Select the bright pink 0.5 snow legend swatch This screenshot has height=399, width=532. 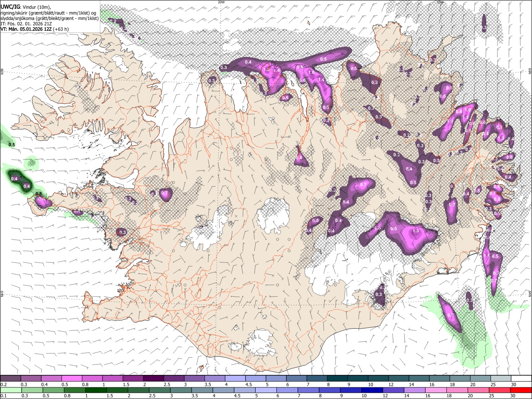click(71, 379)
